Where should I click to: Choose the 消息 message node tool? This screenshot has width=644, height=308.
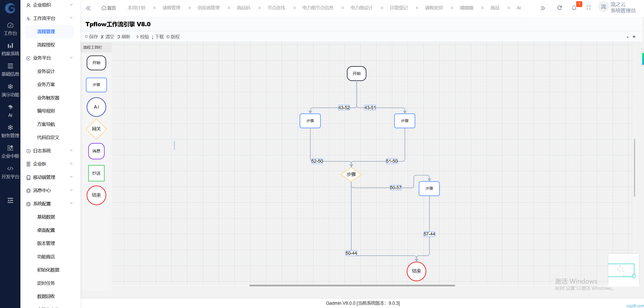[96, 151]
